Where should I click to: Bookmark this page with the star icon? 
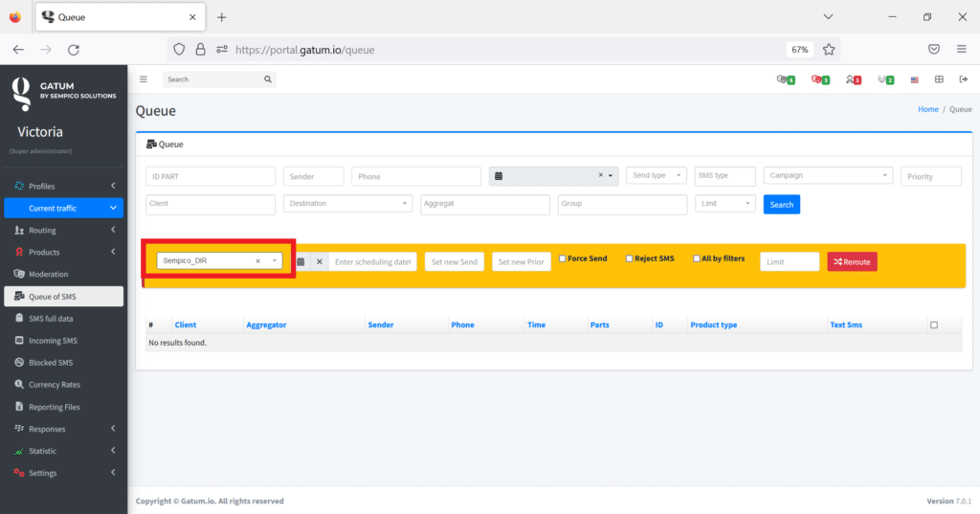pyautogui.click(x=829, y=50)
